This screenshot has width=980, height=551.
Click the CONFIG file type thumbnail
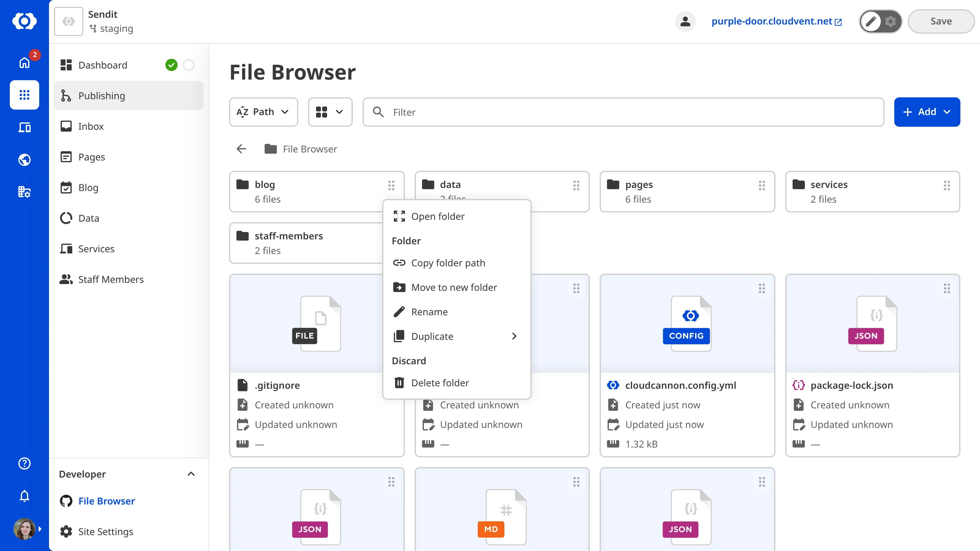tap(687, 323)
